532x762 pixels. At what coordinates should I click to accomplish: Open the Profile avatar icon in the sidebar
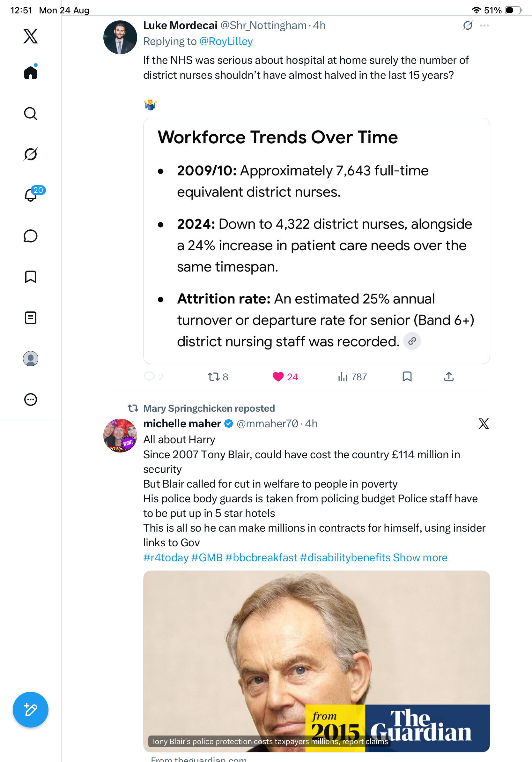pos(31,359)
